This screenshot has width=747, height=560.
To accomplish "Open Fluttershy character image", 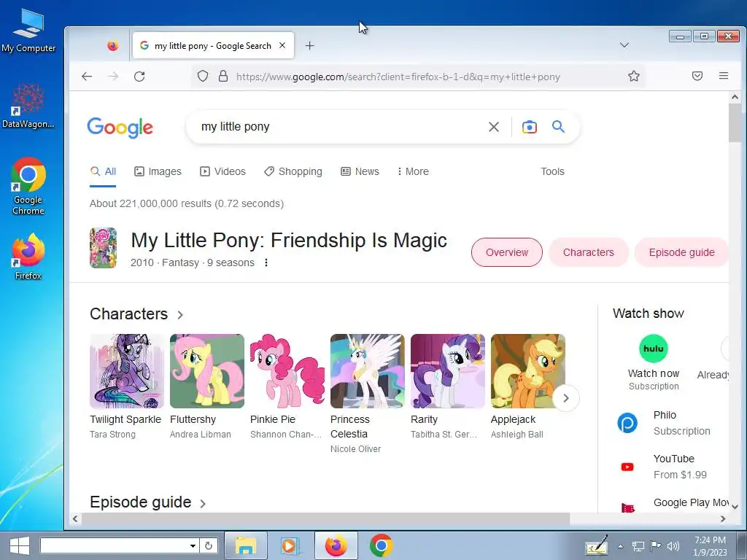I will coord(206,371).
